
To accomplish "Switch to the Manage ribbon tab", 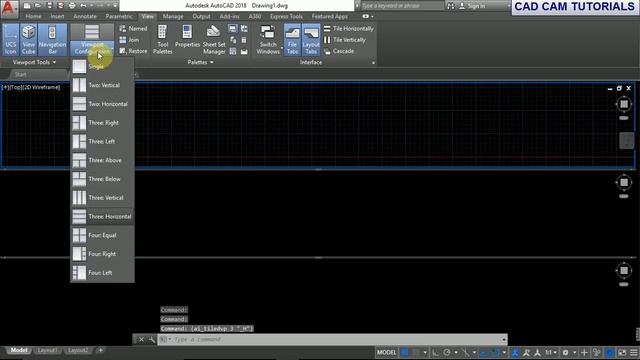I will pyautogui.click(x=173, y=16).
